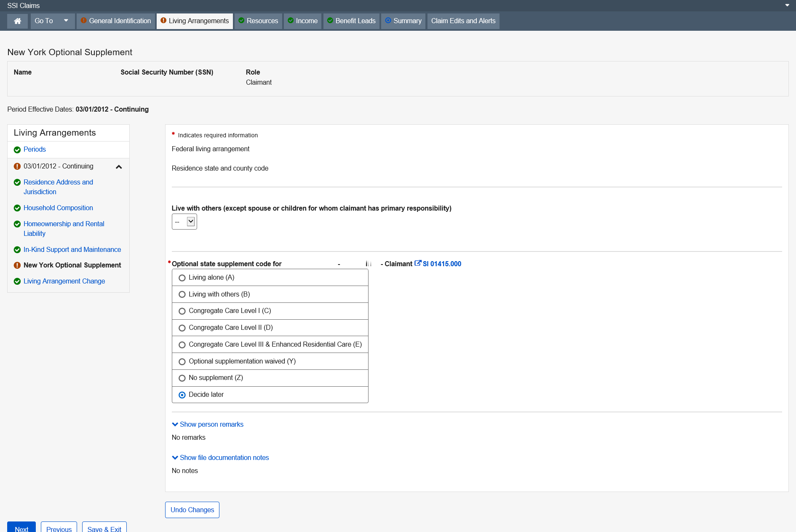Click the SI 01415.000 external link icon
The height and width of the screenshot is (532, 796).
pyautogui.click(x=418, y=263)
